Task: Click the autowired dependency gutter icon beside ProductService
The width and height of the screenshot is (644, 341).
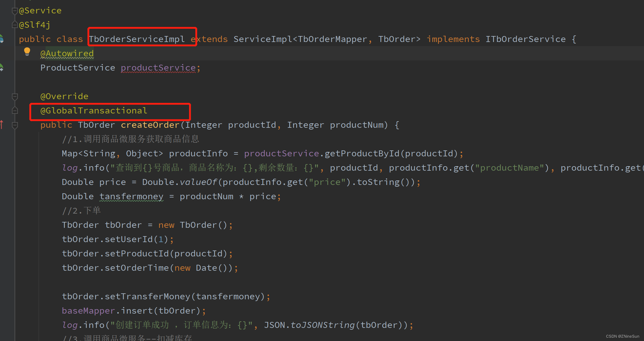Action: pos(1,67)
